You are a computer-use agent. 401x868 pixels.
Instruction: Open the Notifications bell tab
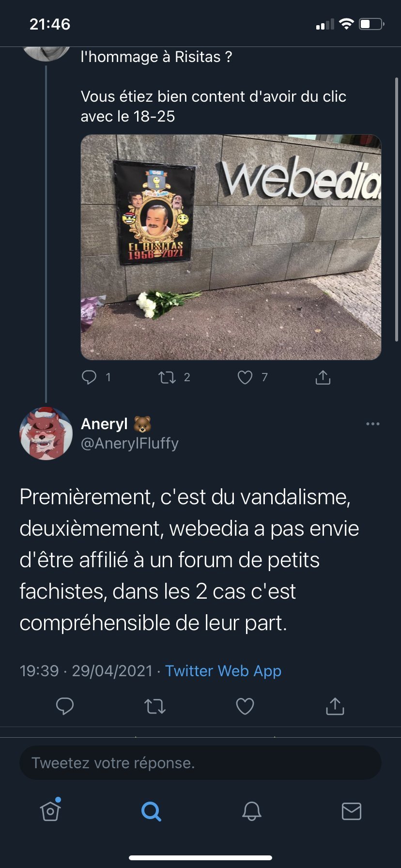pos(252,811)
